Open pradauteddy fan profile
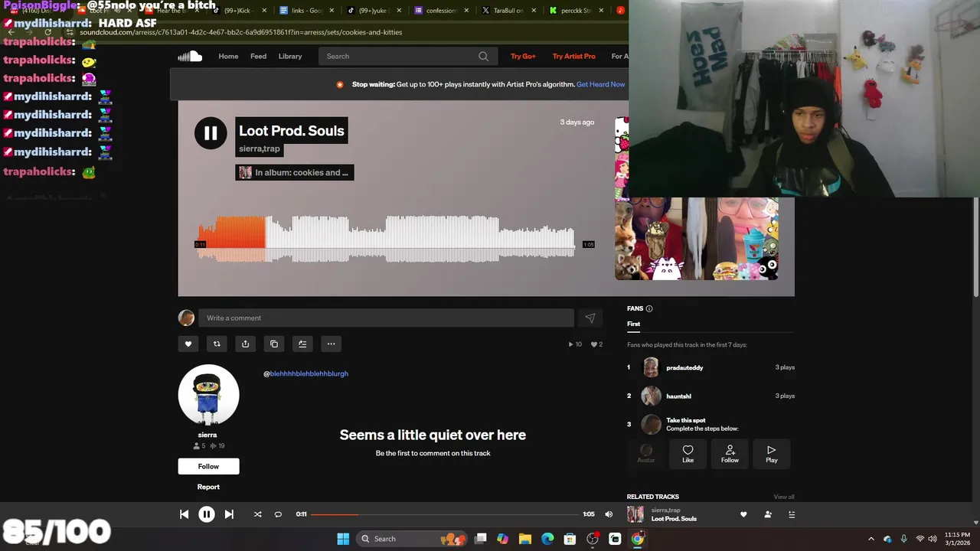 (684, 367)
